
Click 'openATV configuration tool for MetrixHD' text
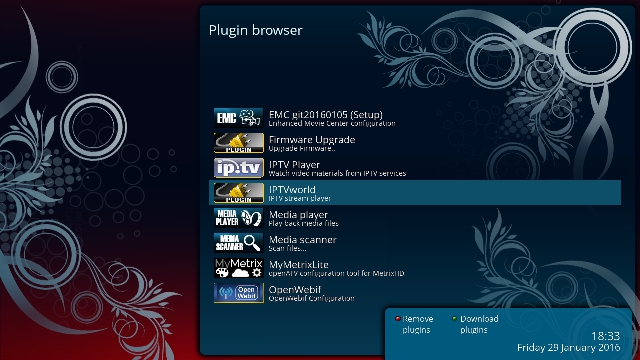tap(336, 273)
